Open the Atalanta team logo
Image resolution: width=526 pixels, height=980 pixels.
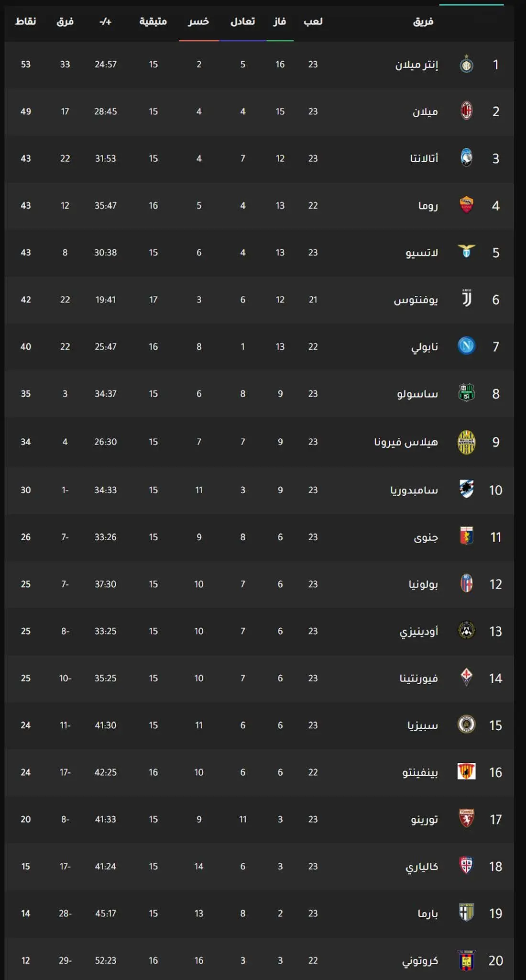pos(466,158)
